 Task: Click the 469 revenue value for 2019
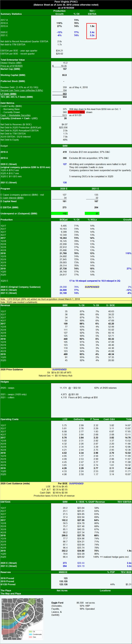[65, 354]
